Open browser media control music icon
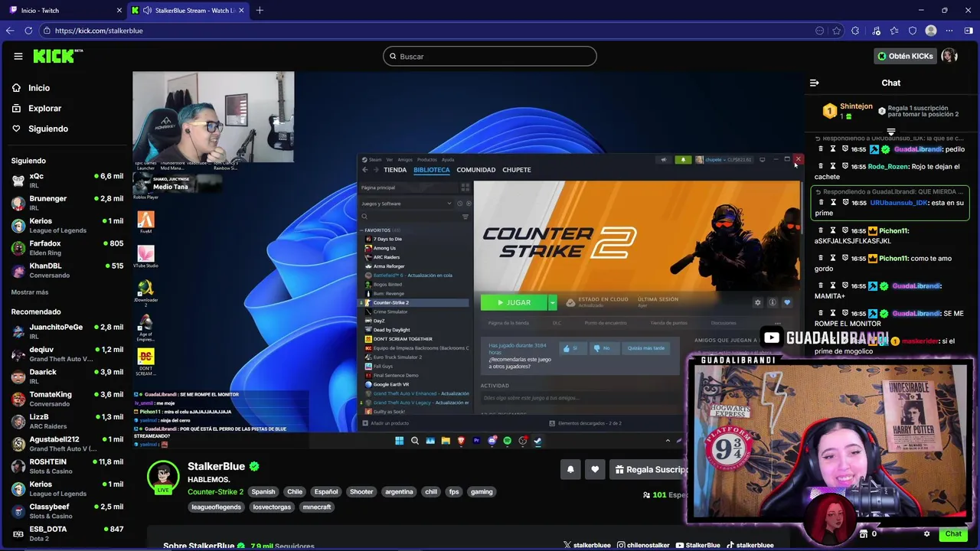 tap(876, 31)
